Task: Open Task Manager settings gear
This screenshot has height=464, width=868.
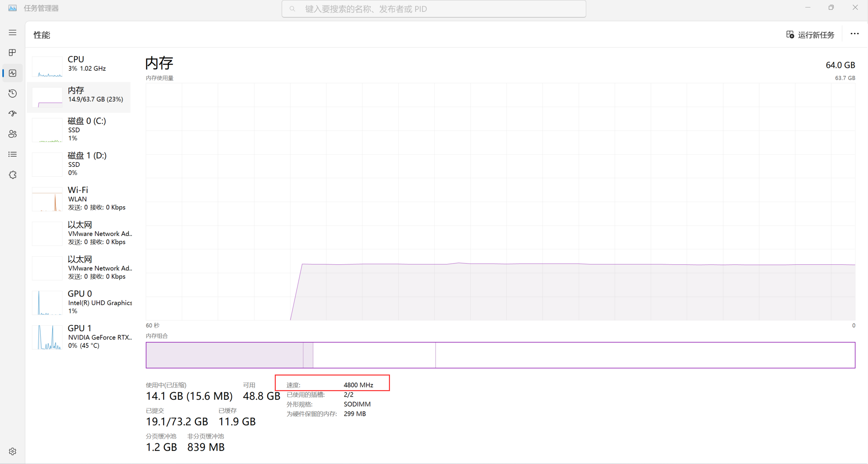Action: click(13, 451)
